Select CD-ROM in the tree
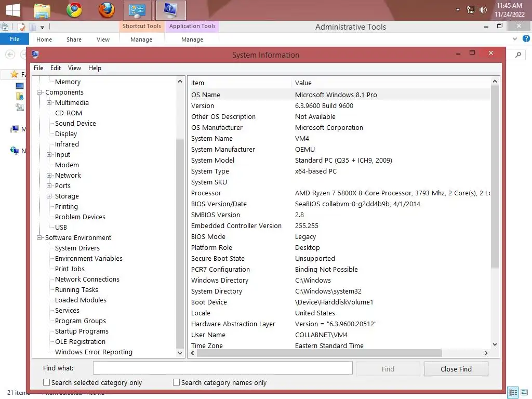This screenshot has height=399, width=532. pos(69,113)
